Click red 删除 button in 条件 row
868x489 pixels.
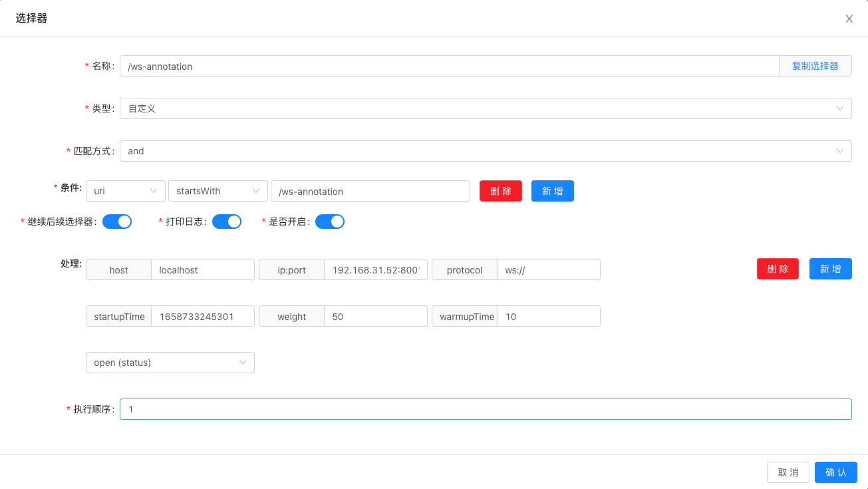coord(501,191)
